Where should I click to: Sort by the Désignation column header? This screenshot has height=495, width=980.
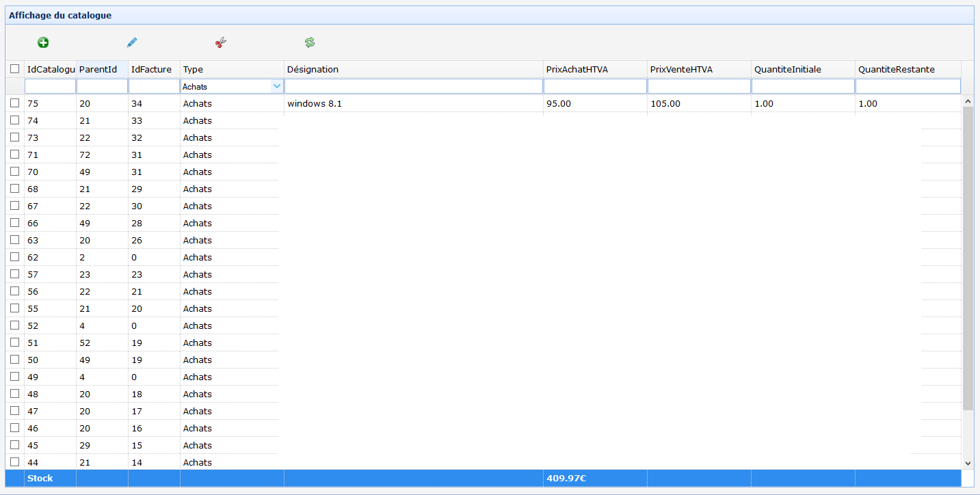pyautogui.click(x=413, y=69)
